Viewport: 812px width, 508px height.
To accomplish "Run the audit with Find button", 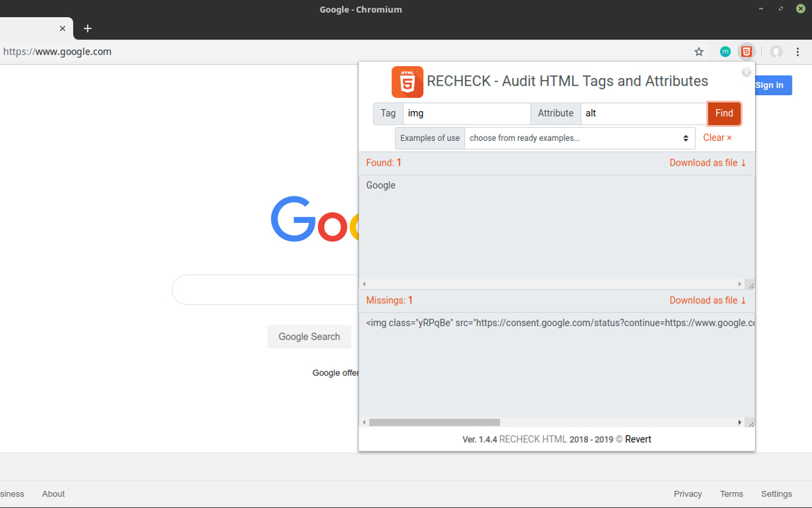I will tap(724, 113).
